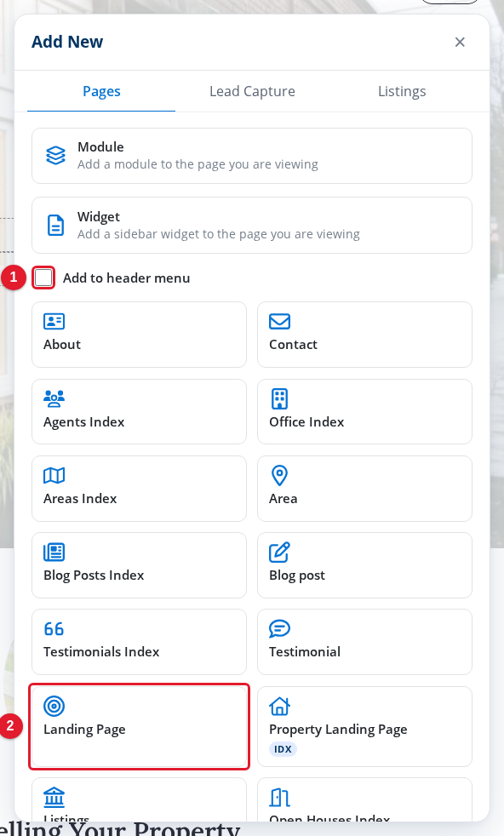This screenshot has height=836, width=504.
Task: Click the Blog post edit pencil icon
Action: coord(279,552)
